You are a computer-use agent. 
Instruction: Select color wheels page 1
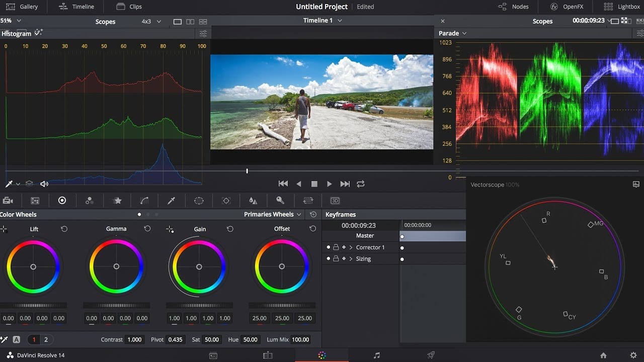(x=34, y=339)
